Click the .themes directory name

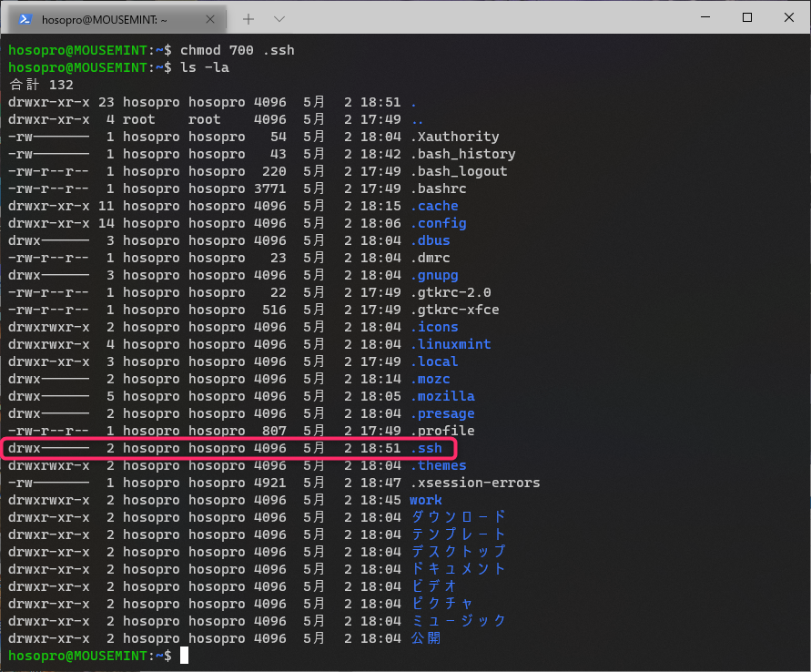pos(439,465)
